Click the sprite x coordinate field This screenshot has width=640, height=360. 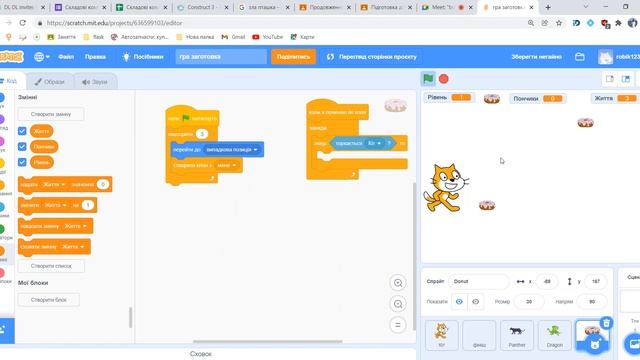[x=547, y=281]
